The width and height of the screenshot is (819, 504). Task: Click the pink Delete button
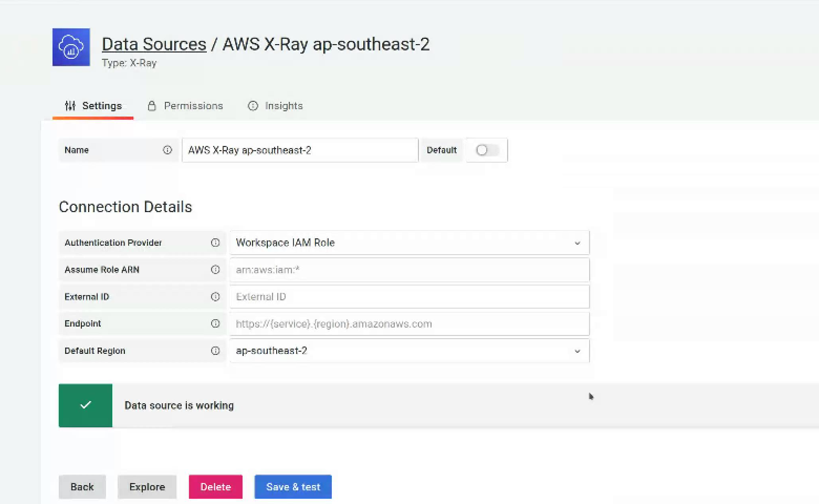coord(215,487)
